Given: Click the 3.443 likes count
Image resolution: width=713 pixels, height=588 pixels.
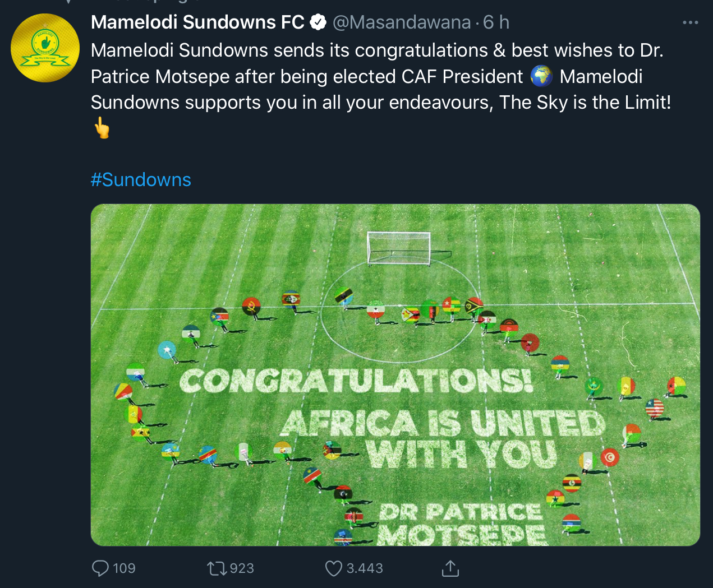Looking at the screenshot, I should coord(365,568).
